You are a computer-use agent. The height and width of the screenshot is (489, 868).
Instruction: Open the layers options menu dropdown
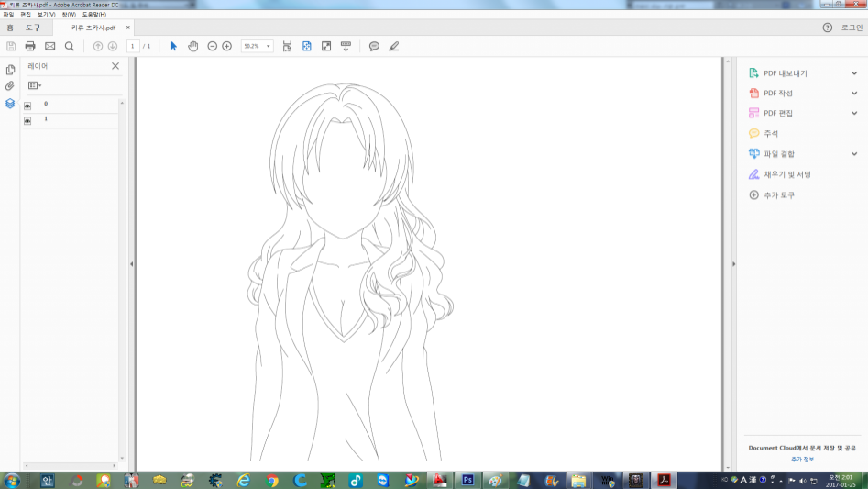tap(35, 86)
